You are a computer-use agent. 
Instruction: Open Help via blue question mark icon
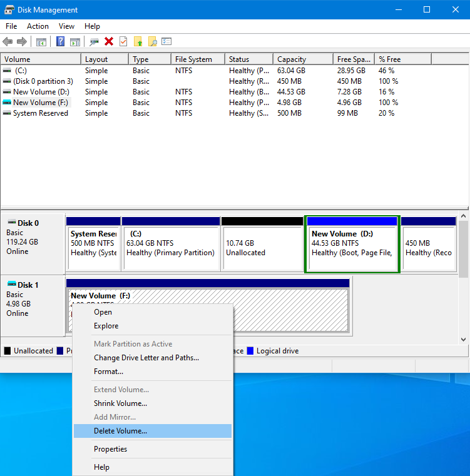pyautogui.click(x=61, y=41)
